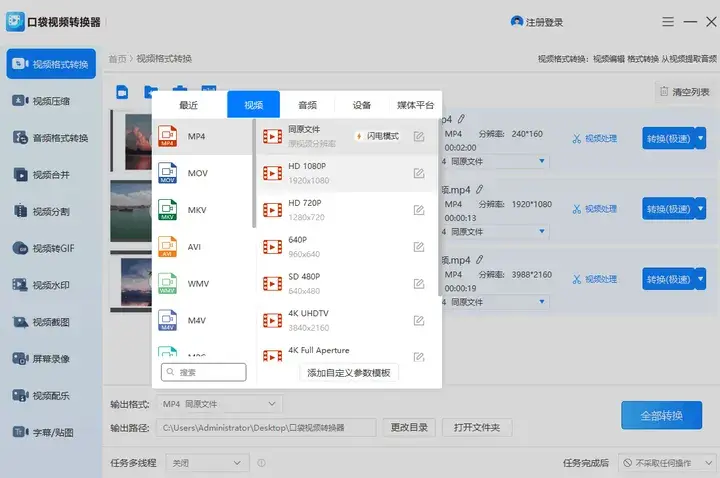Open the 任务多线程 dropdown
The height and width of the screenshot is (478, 720).
tap(207, 463)
